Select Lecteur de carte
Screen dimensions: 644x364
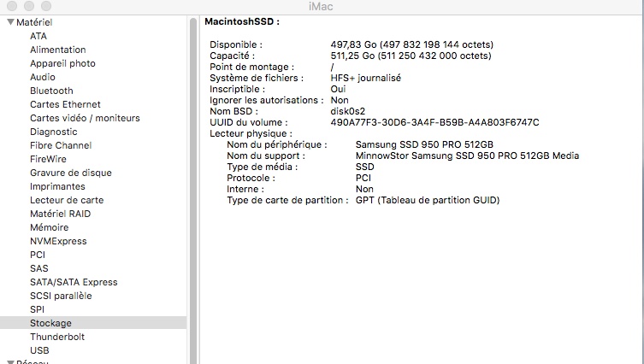(x=67, y=200)
